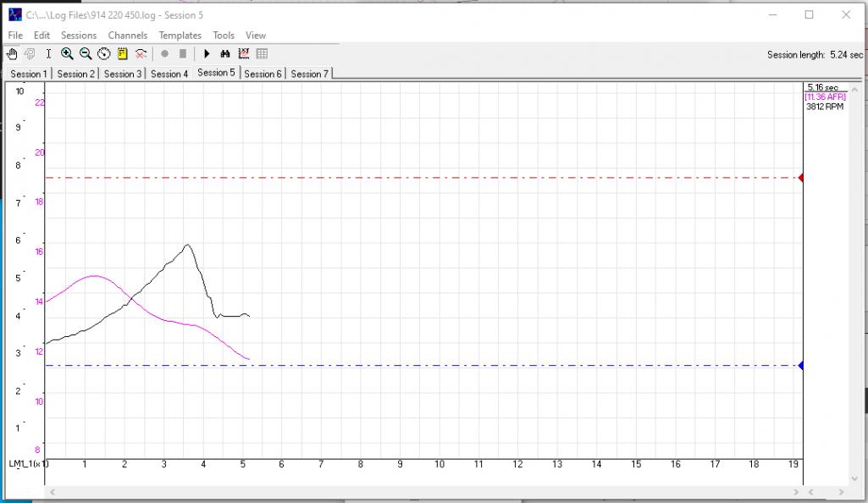Click the stop square button

tap(183, 53)
